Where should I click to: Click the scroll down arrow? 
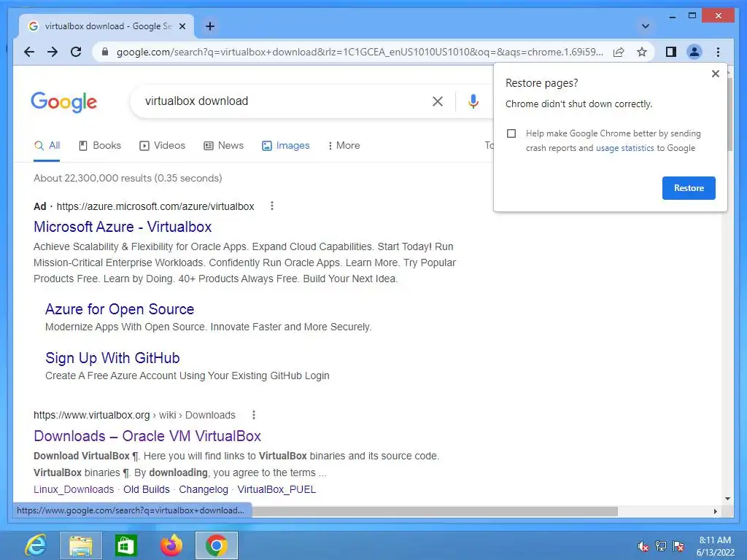coord(727,499)
